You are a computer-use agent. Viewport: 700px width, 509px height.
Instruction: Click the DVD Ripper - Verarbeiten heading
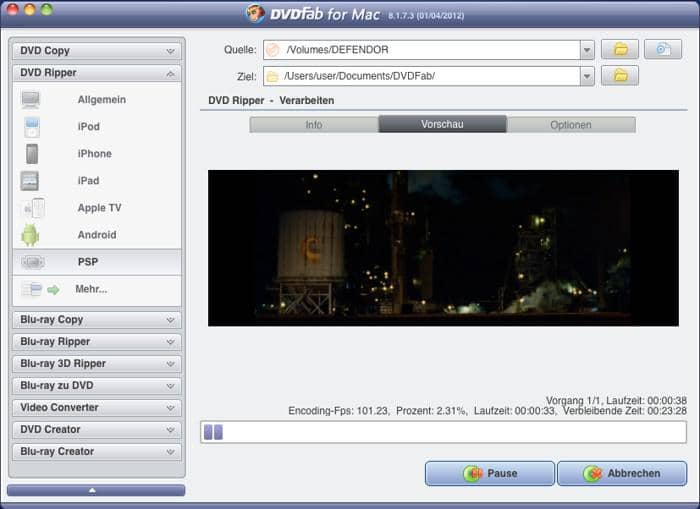pos(271,100)
